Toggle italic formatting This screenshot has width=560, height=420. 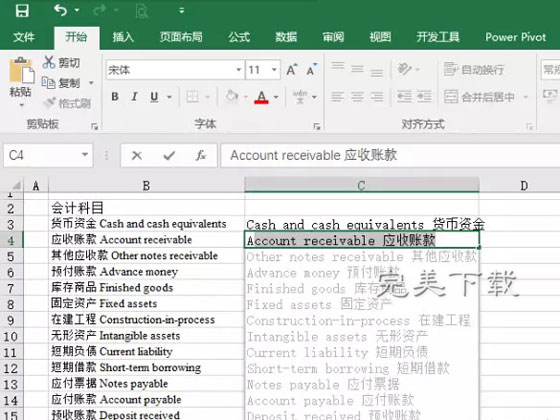[x=134, y=96]
